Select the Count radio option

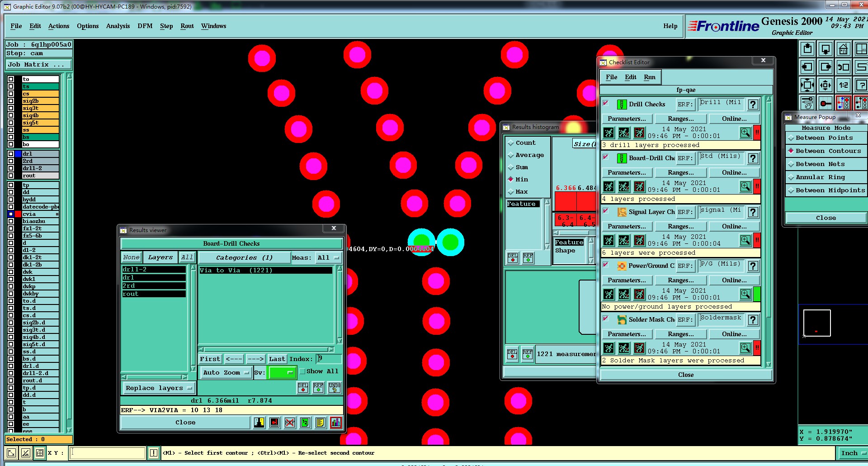(511, 143)
